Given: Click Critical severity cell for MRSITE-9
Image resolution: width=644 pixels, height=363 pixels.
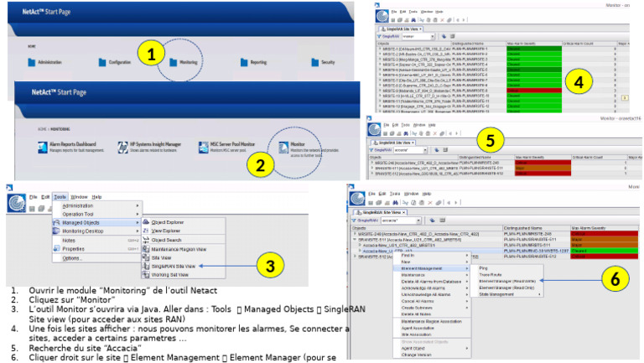Looking at the screenshot, I should [533, 91].
